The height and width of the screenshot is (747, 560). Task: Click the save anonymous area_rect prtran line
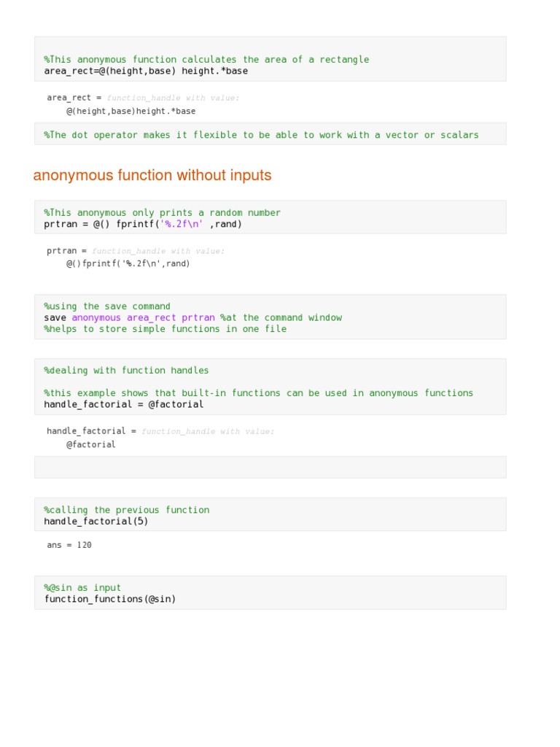pyautogui.click(x=192, y=317)
